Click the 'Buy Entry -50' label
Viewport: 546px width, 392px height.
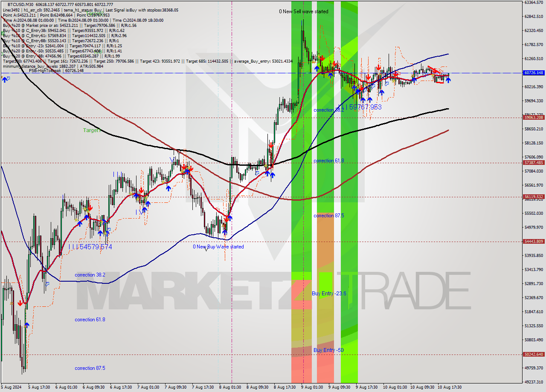[328, 350]
